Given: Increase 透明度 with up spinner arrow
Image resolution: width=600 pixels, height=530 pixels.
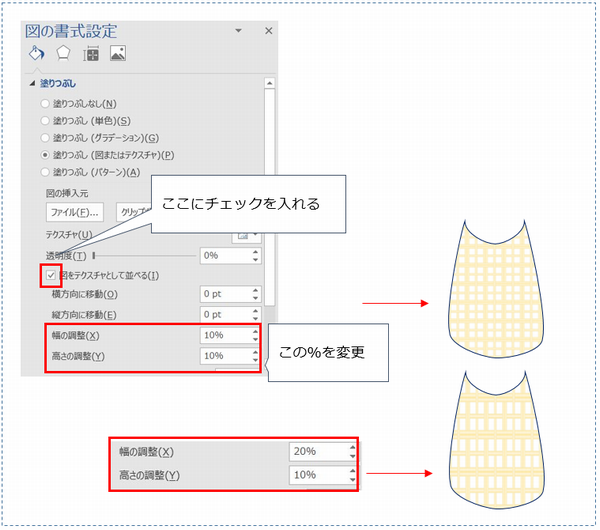Looking at the screenshot, I should click(256, 252).
